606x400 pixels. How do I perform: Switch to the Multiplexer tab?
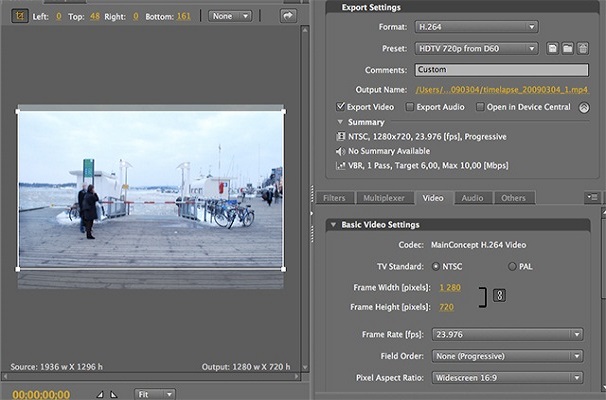tap(384, 198)
